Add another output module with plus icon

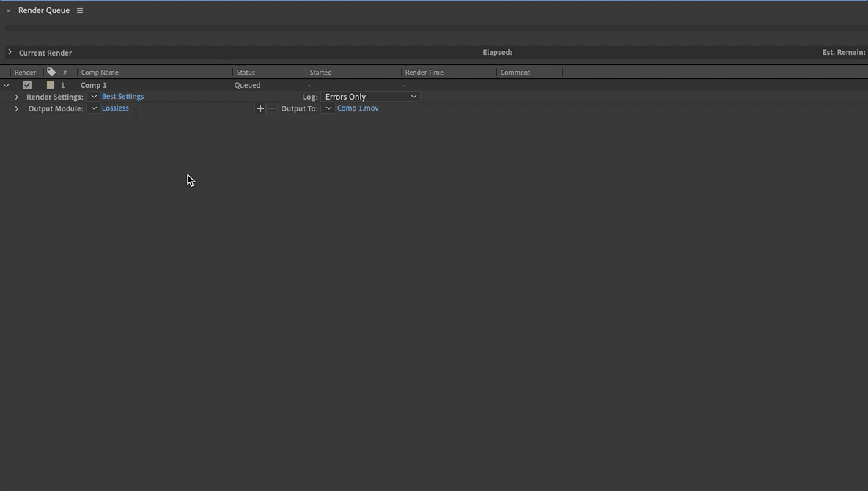pos(260,108)
